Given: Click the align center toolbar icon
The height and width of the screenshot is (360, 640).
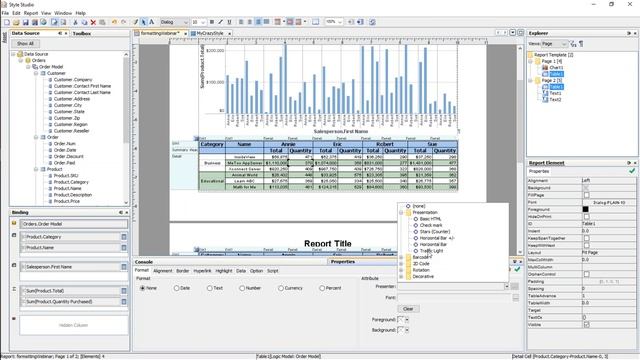Looking at the screenshot, I should [x=249, y=22].
